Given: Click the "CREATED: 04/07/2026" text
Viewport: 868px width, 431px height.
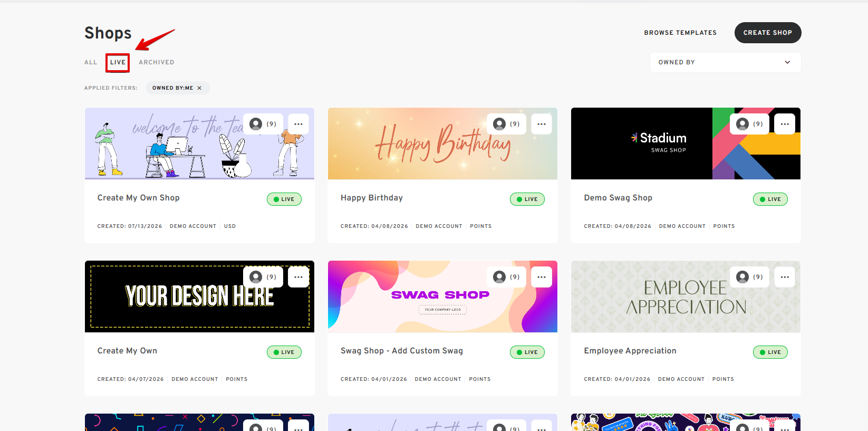Looking at the screenshot, I should (131, 379).
